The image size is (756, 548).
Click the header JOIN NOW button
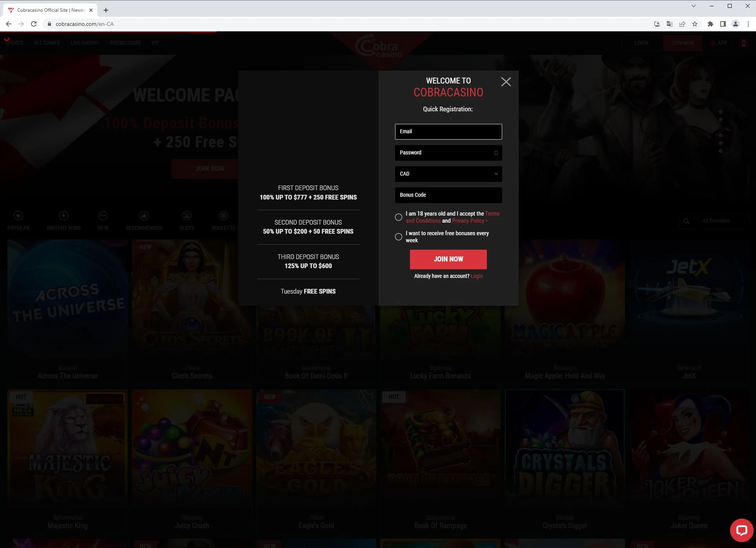click(x=683, y=43)
